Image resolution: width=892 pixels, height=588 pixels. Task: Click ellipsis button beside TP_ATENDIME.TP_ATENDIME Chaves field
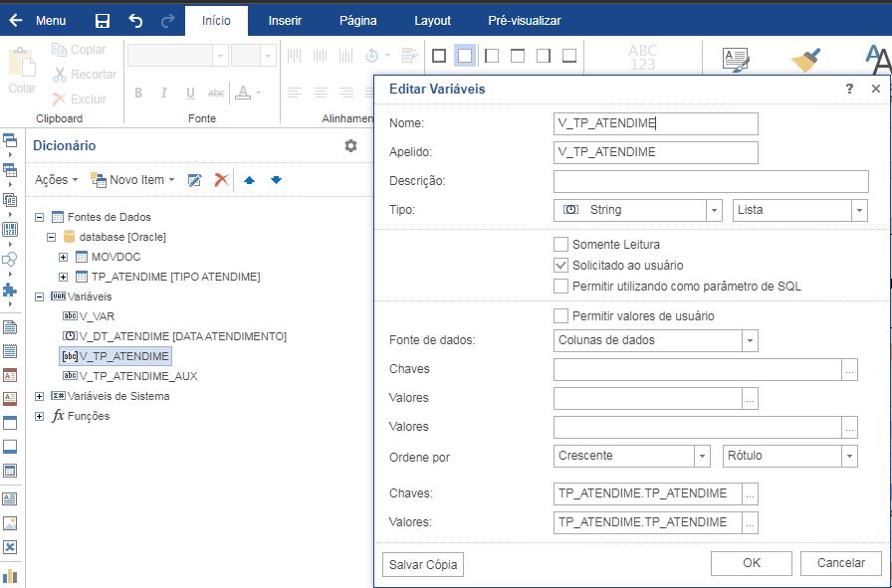750,494
